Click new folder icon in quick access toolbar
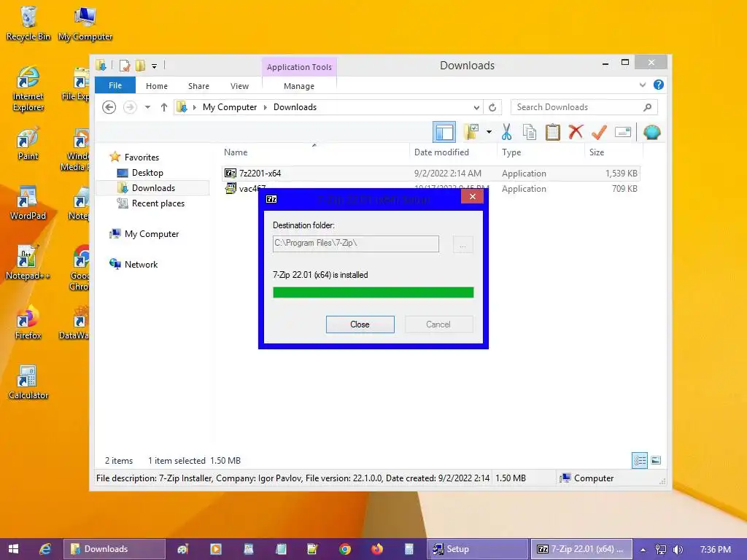The image size is (747, 560). point(141,65)
